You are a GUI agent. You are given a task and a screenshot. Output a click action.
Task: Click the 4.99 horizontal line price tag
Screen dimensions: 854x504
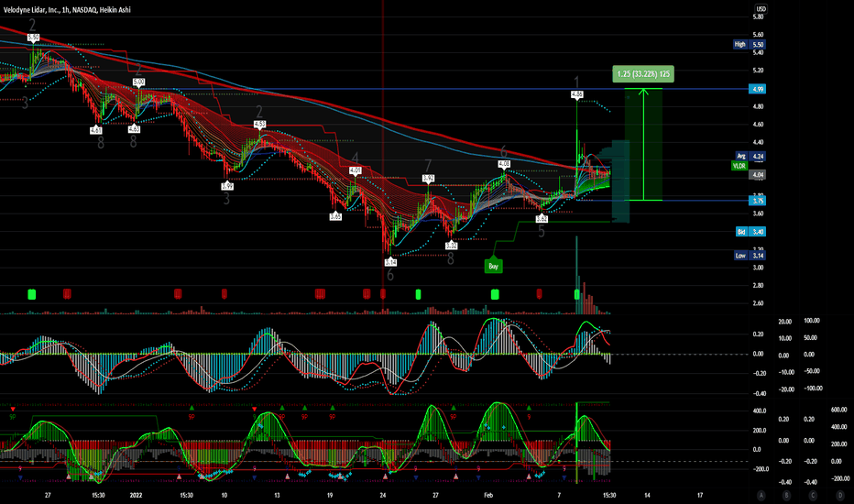[758, 89]
